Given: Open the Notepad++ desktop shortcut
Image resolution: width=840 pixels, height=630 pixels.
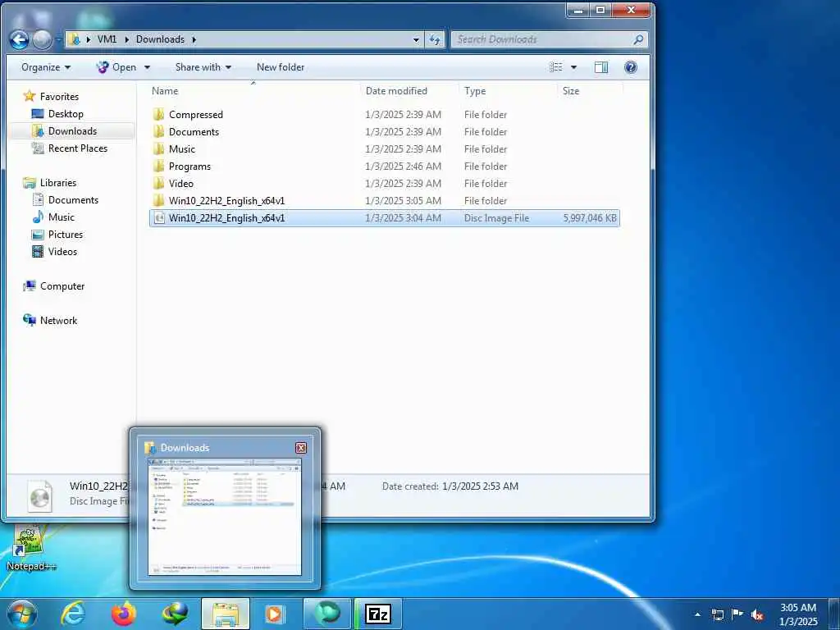Looking at the screenshot, I should click(30, 547).
